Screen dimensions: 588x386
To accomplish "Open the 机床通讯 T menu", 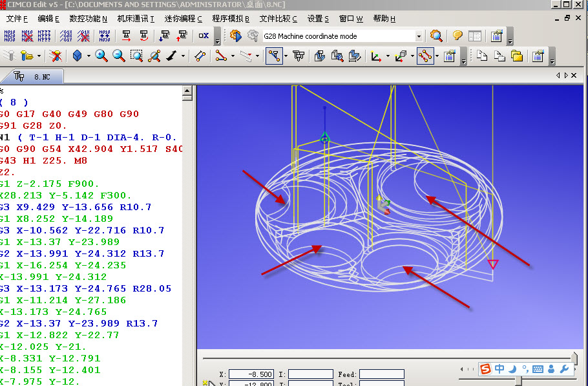I will 136,19.
